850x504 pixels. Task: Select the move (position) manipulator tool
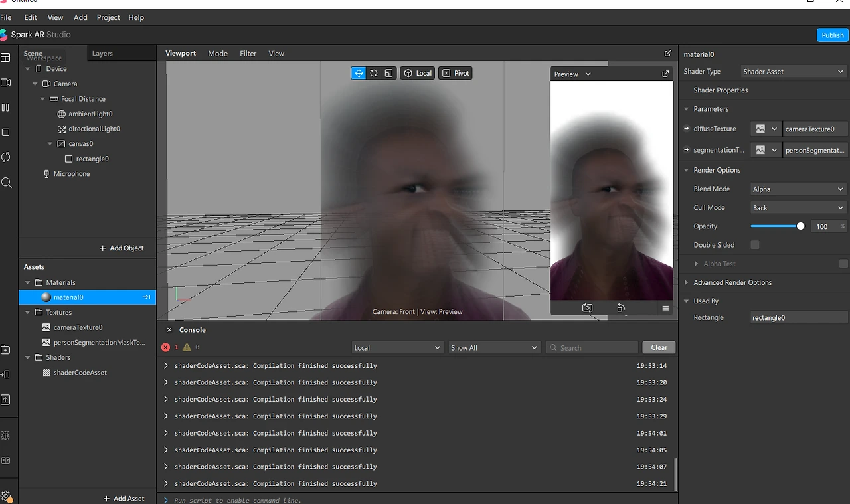[x=359, y=73]
